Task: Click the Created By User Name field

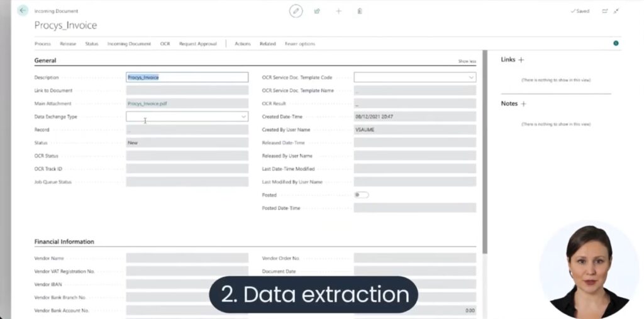Action: [415, 129]
